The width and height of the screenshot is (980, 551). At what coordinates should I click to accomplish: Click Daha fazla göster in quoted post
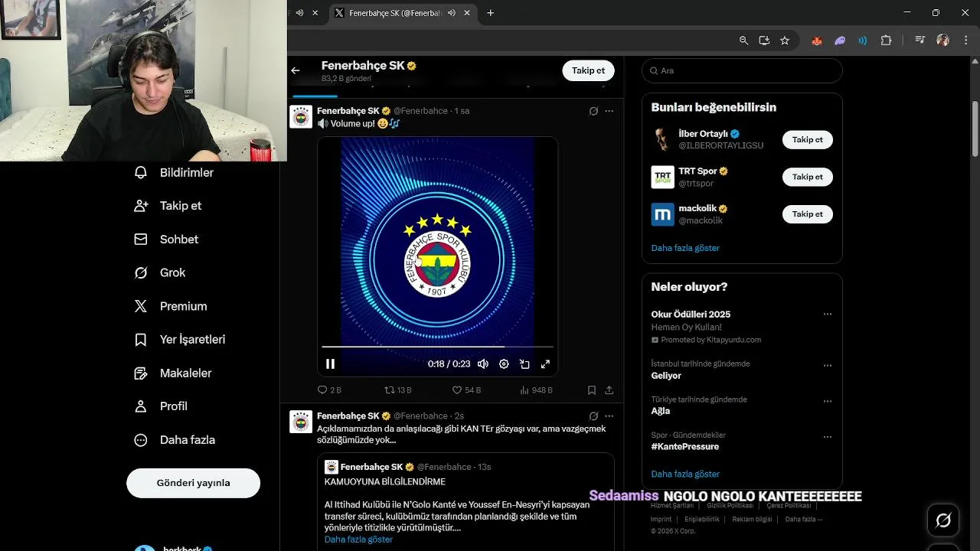(x=358, y=540)
